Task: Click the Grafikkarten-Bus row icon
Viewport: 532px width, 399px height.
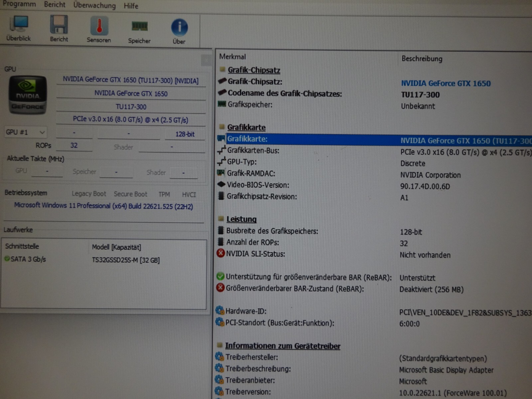Action: coord(221,150)
